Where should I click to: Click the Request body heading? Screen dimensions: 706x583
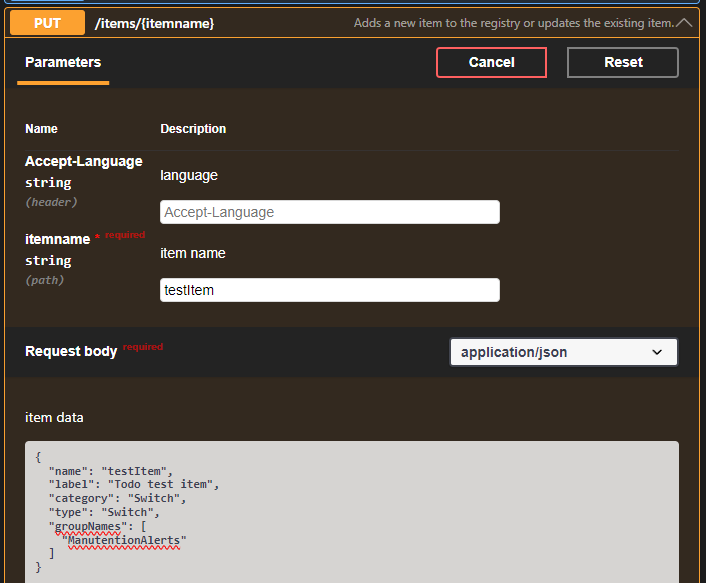pyautogui.click(x=71, y=351)
